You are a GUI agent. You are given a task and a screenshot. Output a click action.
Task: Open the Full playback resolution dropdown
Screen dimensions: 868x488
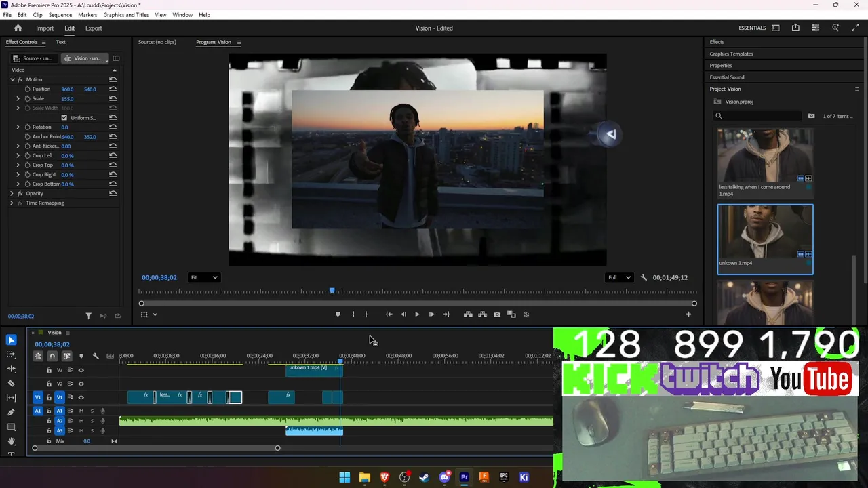coord(618,277)
